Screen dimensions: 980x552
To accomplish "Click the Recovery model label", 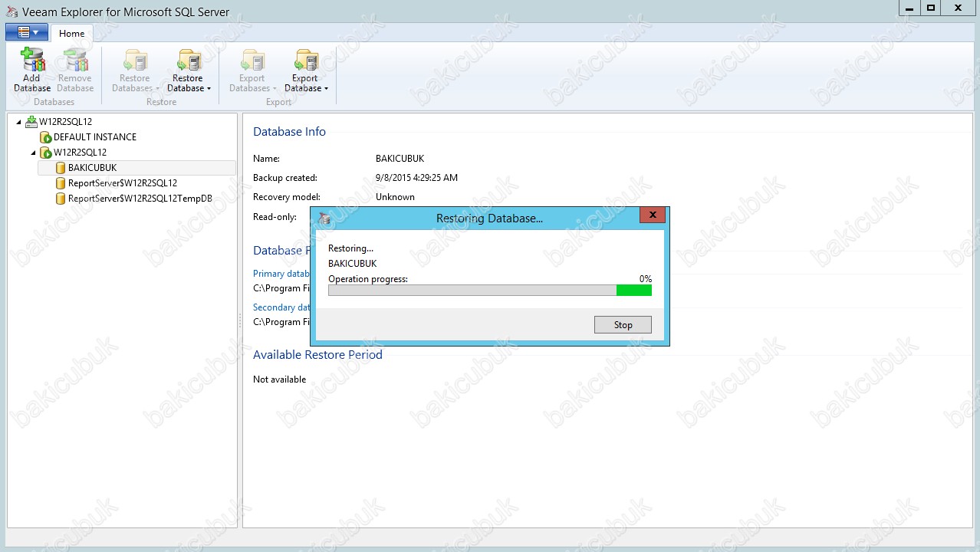I will [287, 197].
